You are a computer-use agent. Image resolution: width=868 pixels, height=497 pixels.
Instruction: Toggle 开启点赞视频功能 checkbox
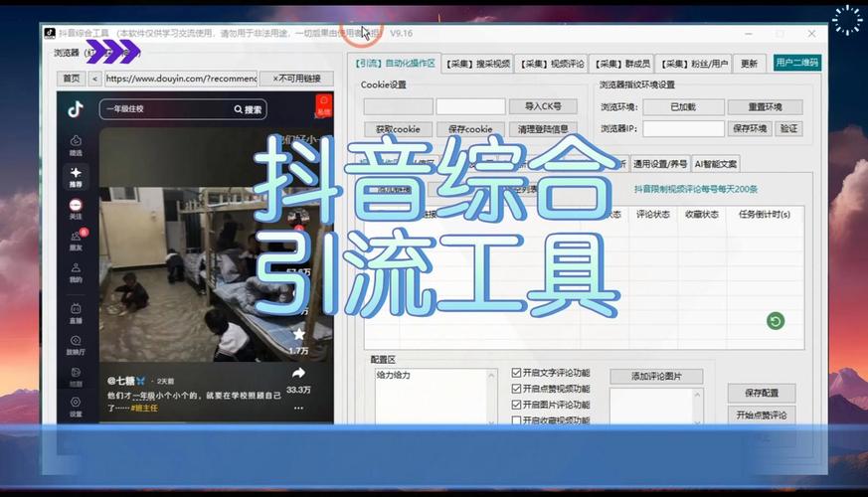[516, 389]
